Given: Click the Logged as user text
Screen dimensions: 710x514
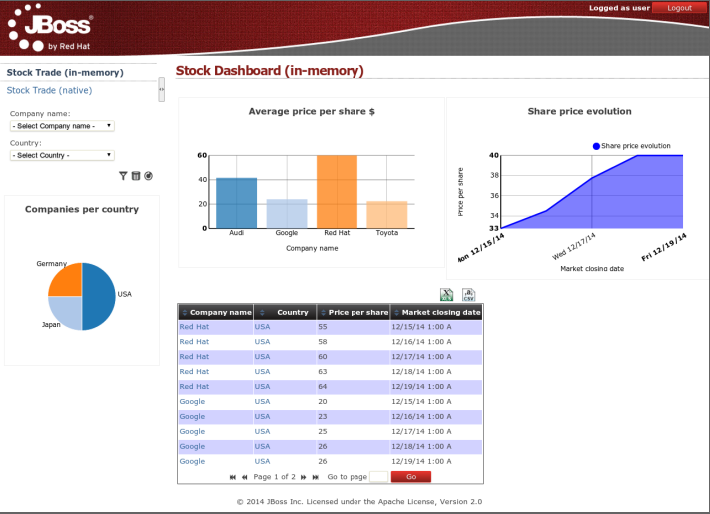Looking at the screenshot, I should tap(619, 8).
